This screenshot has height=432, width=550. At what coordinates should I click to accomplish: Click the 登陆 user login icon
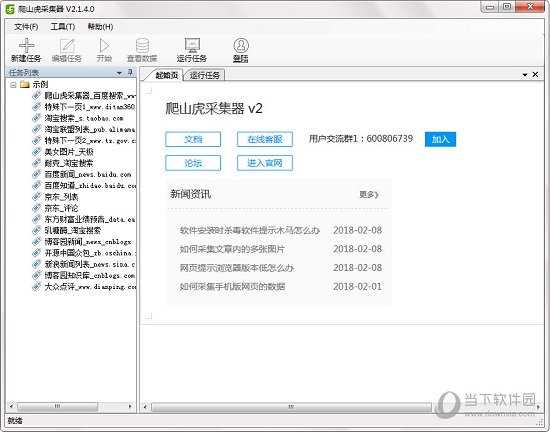241,46
